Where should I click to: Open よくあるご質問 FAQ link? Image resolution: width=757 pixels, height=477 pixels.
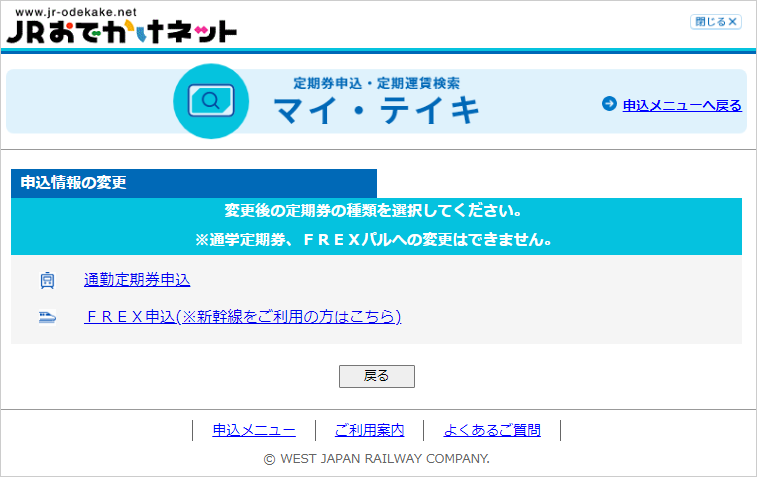pyautogui.click(x=492, y=431)
